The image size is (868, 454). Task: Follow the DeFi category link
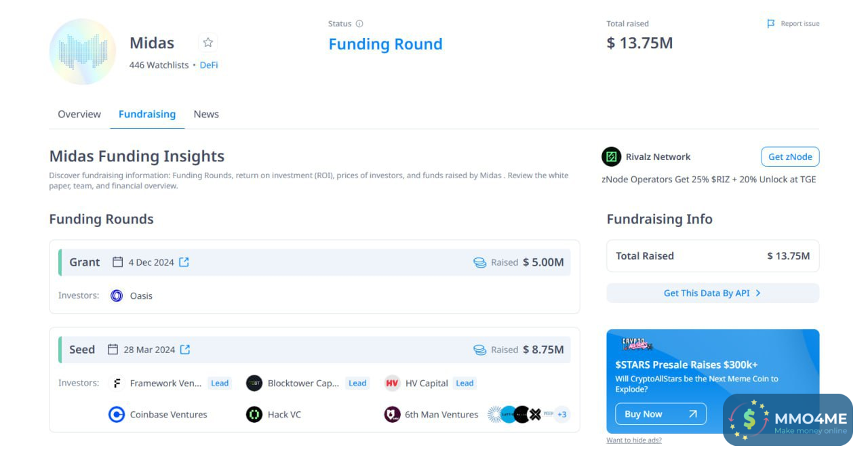click(209, 65)
